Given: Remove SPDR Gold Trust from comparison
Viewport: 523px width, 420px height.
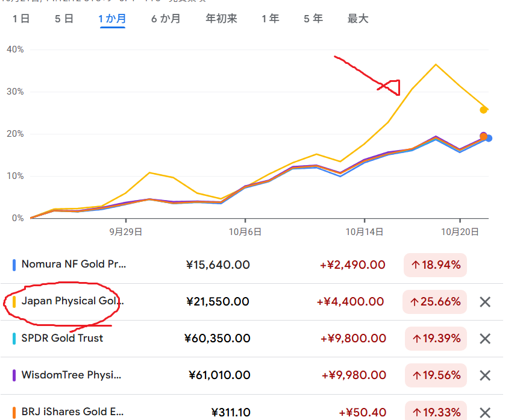Looking at the screenshot, I should [x=485, y=339].
